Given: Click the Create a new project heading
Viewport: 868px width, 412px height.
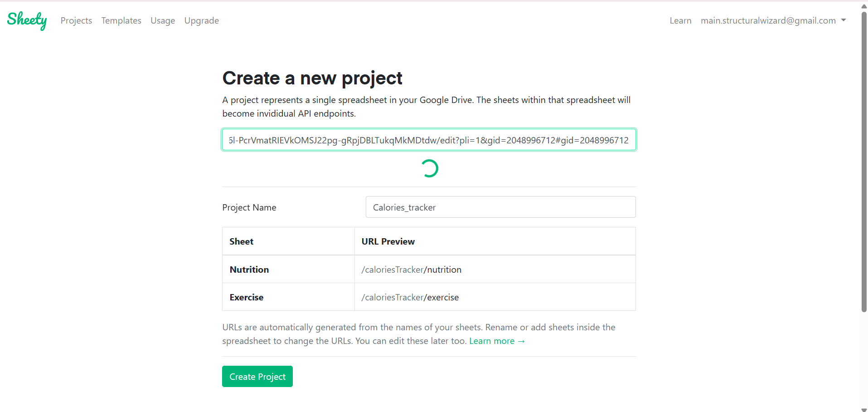Looking at the screenshot, I should point(312,78).
